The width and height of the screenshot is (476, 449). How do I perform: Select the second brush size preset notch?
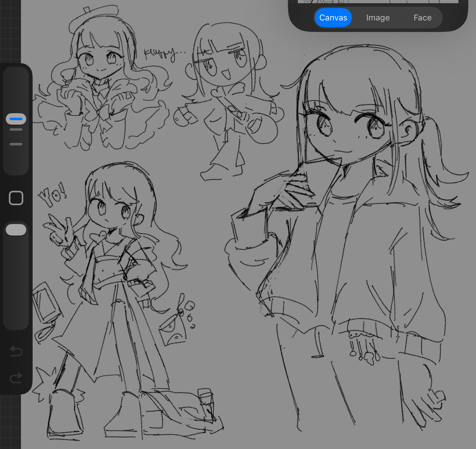tap(16, 130)
